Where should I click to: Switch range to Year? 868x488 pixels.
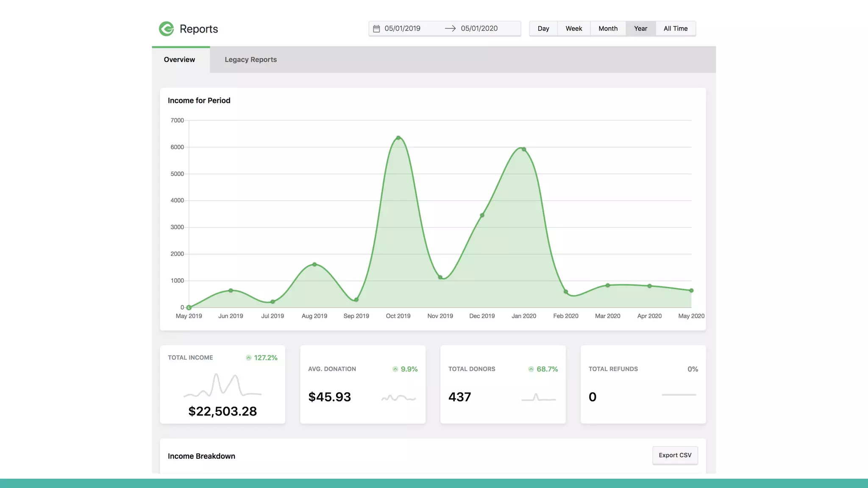pos(640,28)
